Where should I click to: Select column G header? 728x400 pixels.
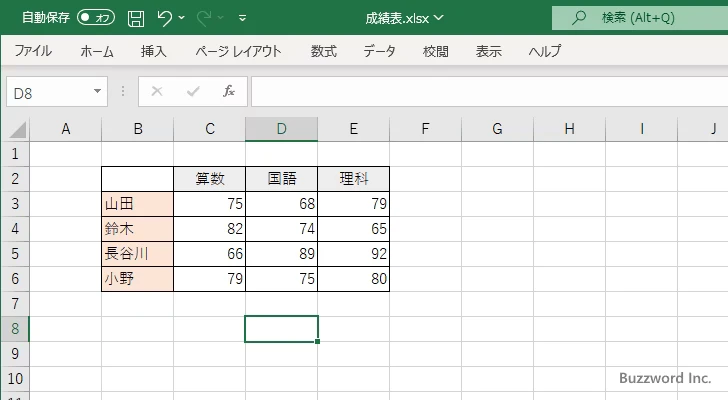[x=497, y=129]
